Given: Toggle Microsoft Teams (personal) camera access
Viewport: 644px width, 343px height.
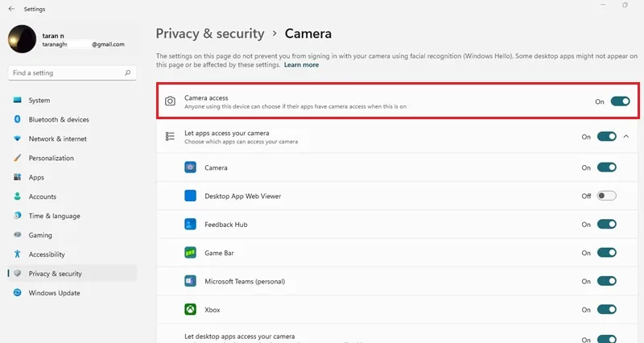Looking at the screenshot, I should [x=607, y=281].
